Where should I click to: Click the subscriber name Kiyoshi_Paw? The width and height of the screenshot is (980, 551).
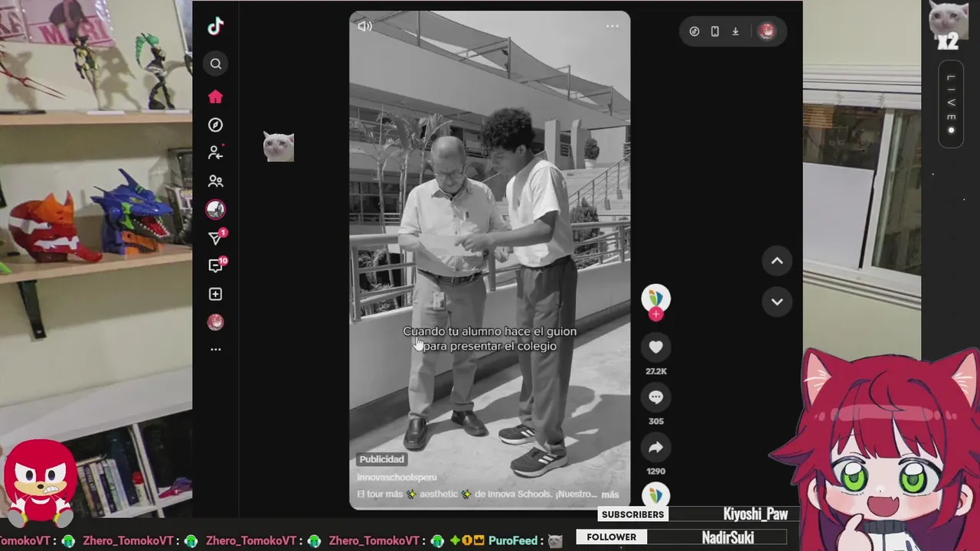click(756, 514)
